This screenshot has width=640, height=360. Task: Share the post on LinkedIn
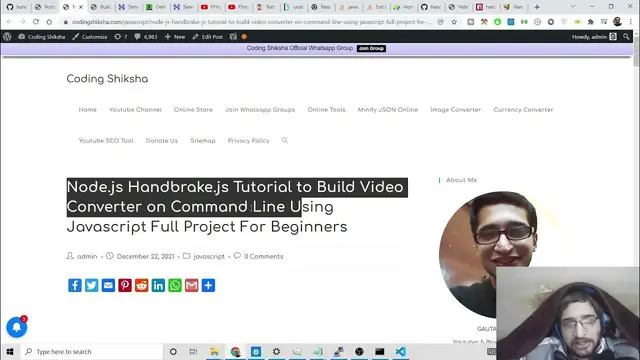coord(158,285)
